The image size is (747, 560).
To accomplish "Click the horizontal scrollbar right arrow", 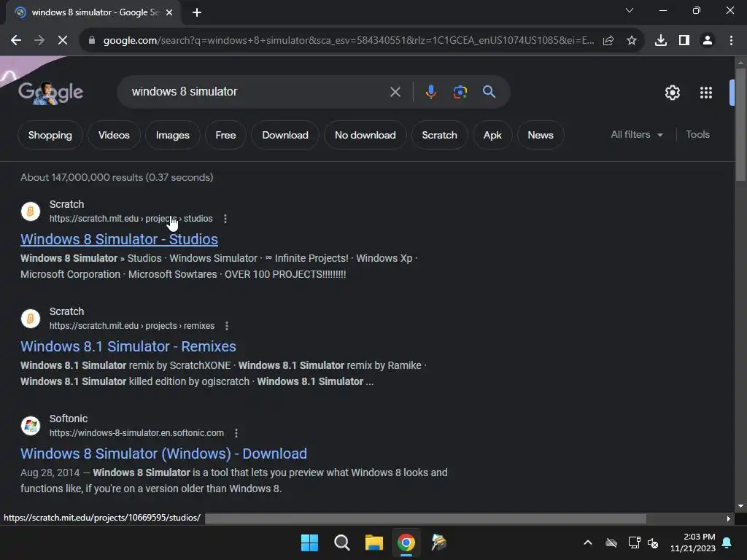I will tap(729, 518).
